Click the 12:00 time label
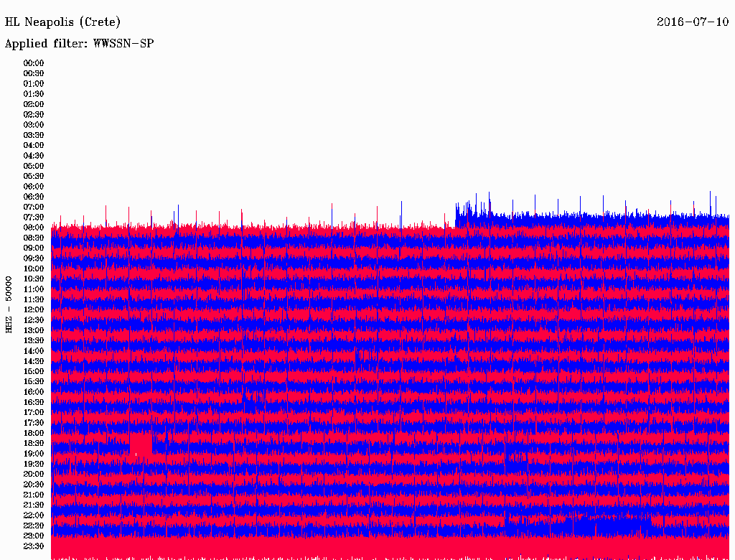Screen dimensions: 735x560 tap(34, 310)
